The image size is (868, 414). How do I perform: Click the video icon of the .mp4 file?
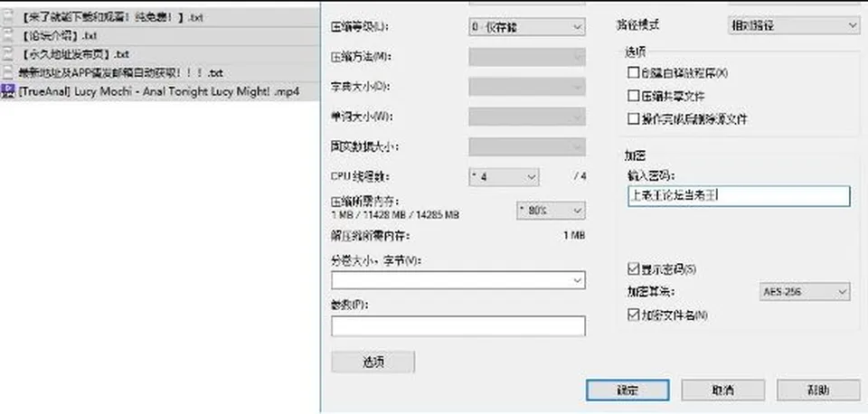(x=8, y=90)
